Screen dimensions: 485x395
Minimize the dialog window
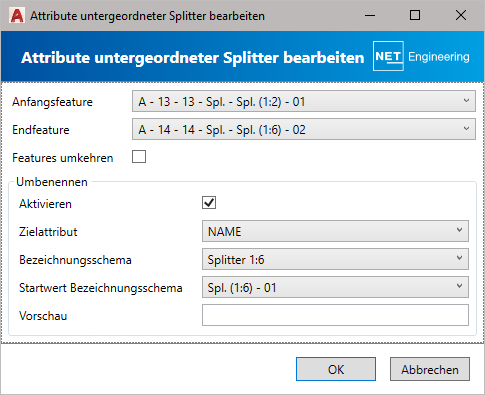click(370, 15)
